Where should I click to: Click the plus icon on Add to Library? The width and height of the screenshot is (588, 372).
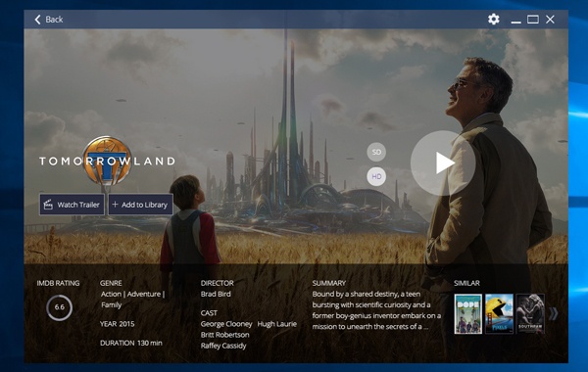[x=115, y=205]
